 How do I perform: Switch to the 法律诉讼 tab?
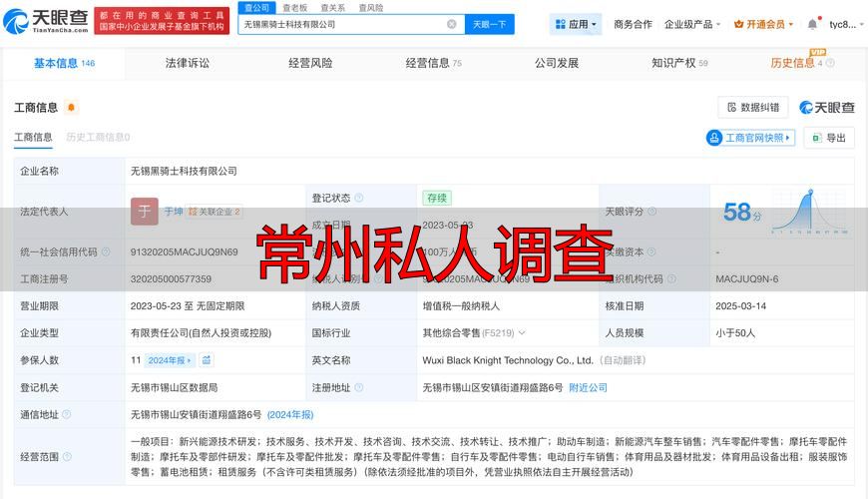188,63
